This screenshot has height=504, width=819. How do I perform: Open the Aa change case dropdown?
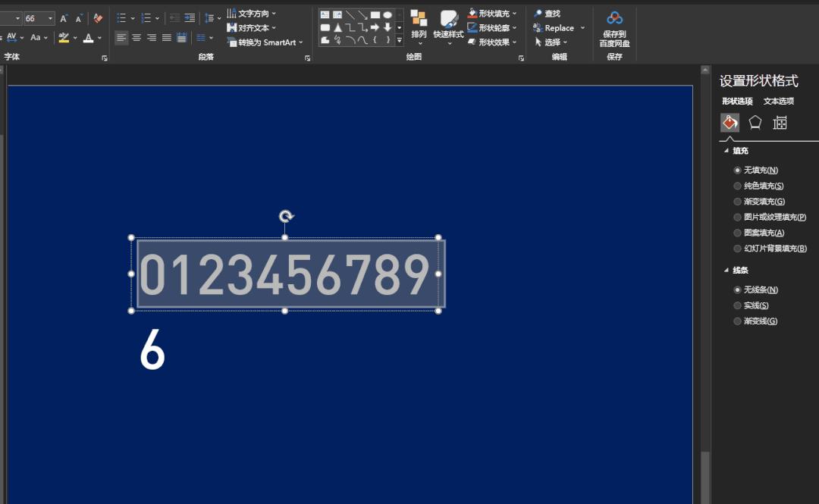[x=39, y=38]
